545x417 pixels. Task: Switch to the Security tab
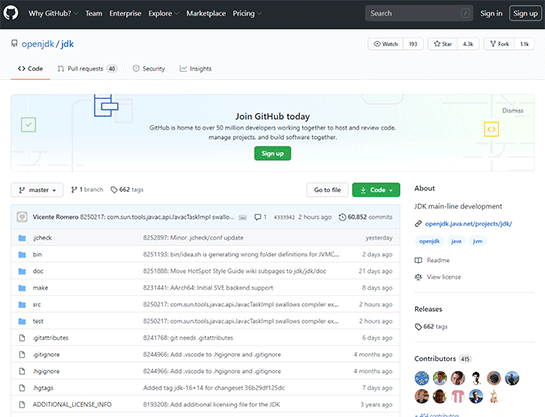[x=149, y=69]
